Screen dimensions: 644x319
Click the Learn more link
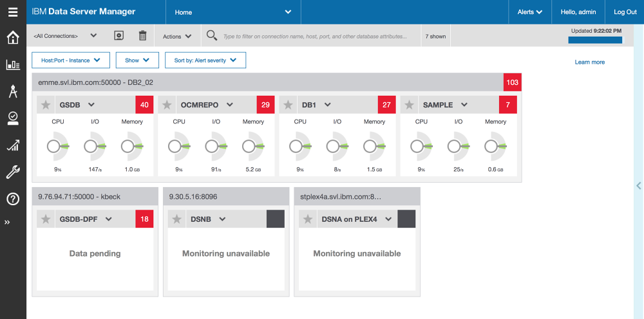(x=589, y=62)
